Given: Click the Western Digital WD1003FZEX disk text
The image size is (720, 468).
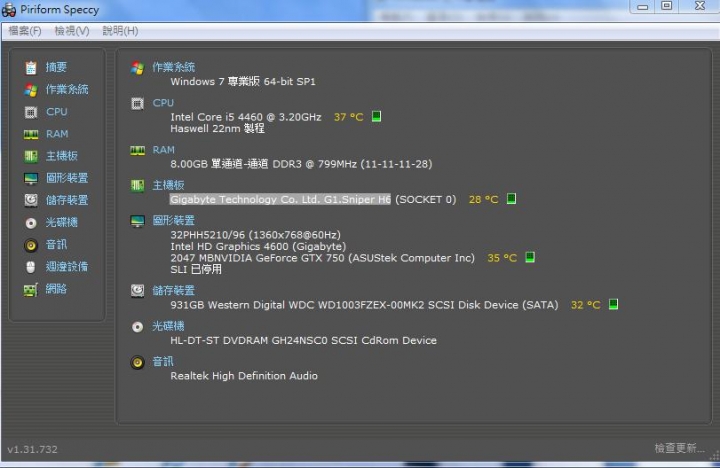Looking at the screenshot, I should [364, 305].
